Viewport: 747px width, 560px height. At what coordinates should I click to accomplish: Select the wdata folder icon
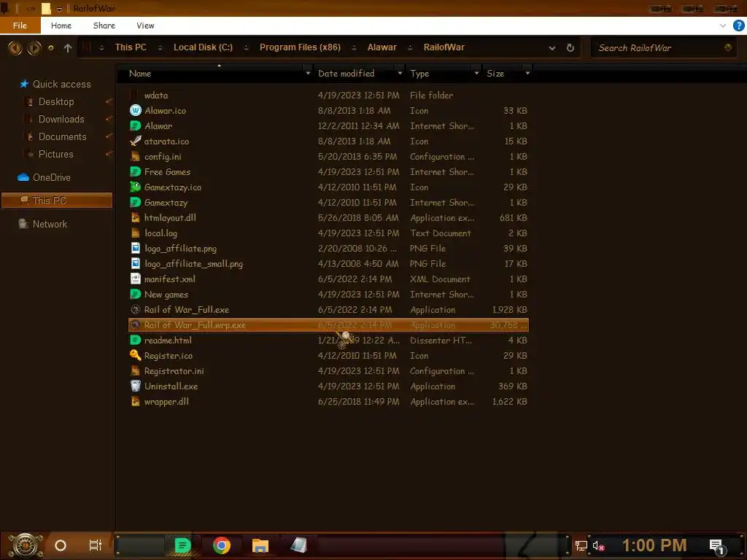tap(135, 96)
